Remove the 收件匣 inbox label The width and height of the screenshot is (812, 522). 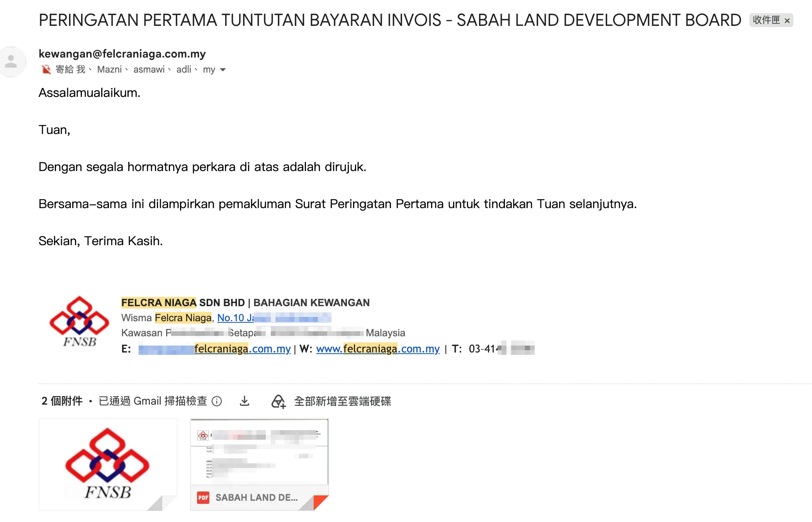[x=787, y=20]
